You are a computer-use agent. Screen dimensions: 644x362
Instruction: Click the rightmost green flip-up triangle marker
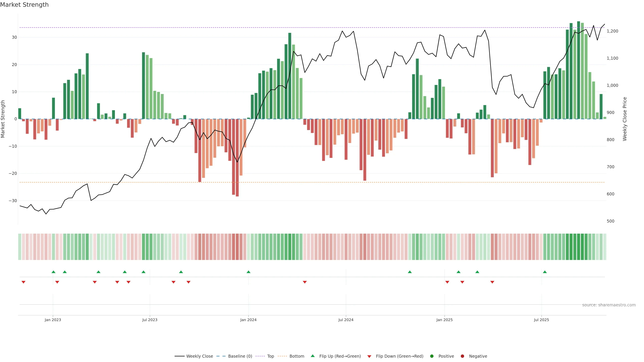(545, 272)
